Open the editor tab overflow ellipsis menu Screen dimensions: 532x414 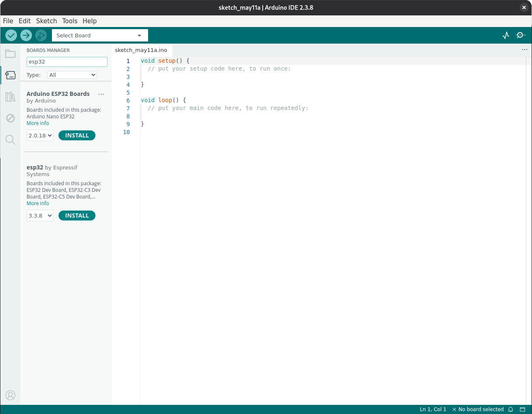pyautogui.click(x=525, y=49)
